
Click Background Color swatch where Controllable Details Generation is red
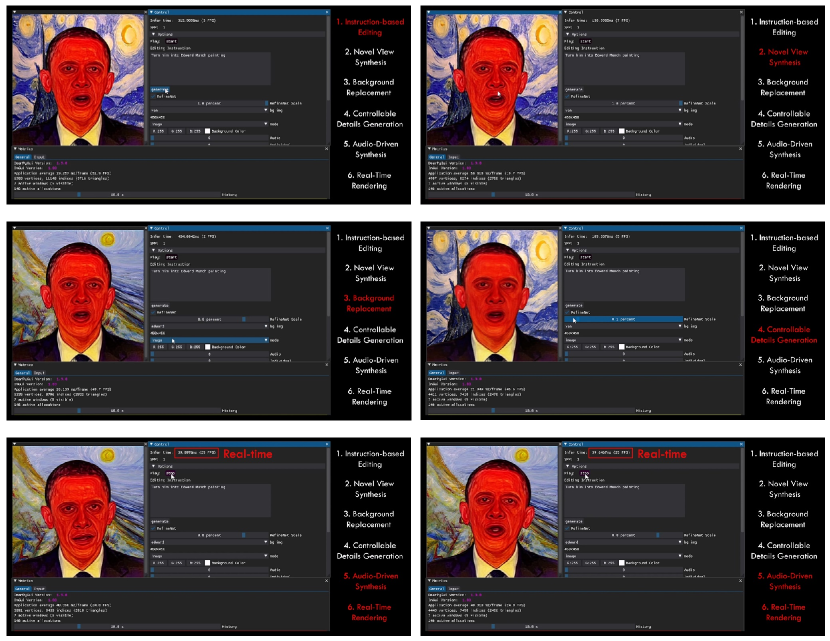pos(621,347)
